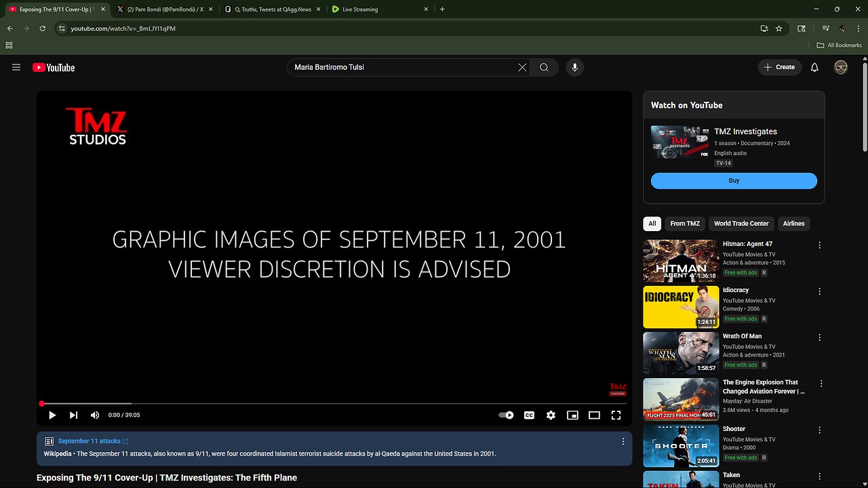868x488 pixels.
Task: Open the Hitman: Agent 47 thumbnail
Action: click(681, 261)
